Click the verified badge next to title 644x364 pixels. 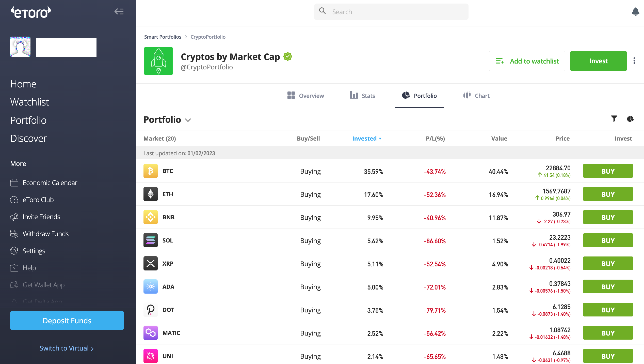[x=288, y=56]
